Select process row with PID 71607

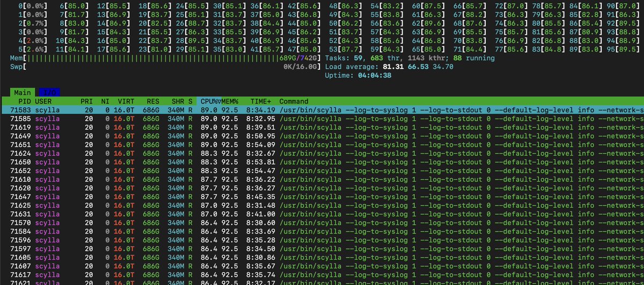322,266
